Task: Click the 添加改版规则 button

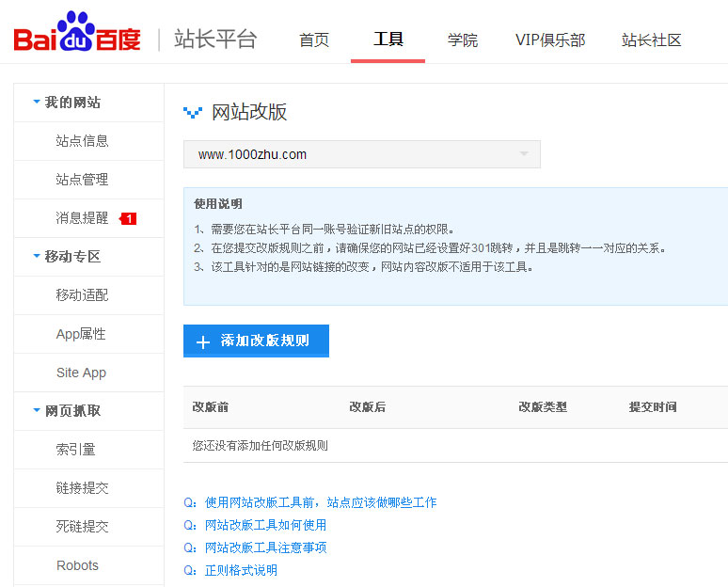Action: [x=256, y=341]
